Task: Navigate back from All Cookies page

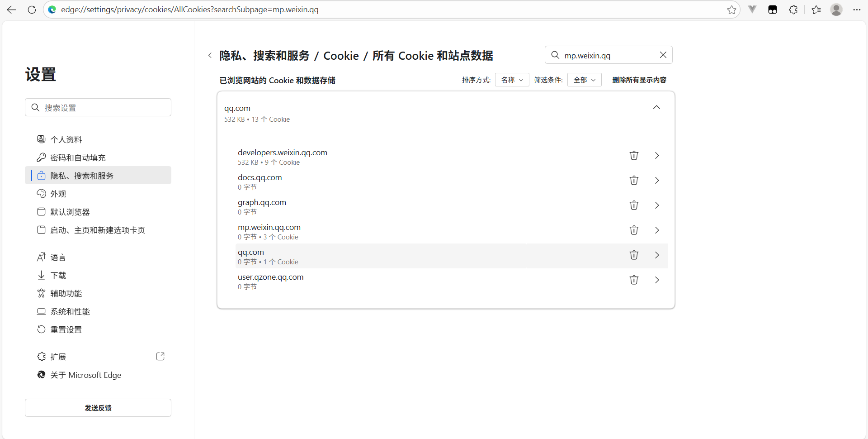Action: pos(210,55)
